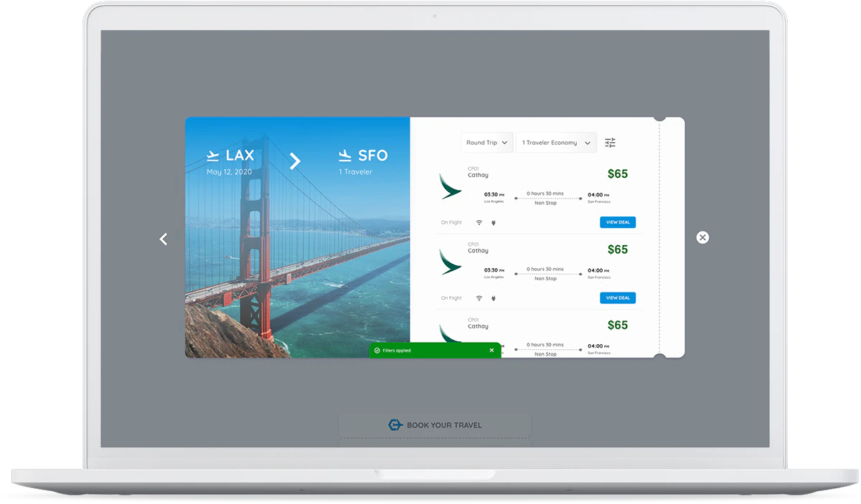
Task: Expand the 1 Traveler Economy dropdown
Action: pos(556,143)
